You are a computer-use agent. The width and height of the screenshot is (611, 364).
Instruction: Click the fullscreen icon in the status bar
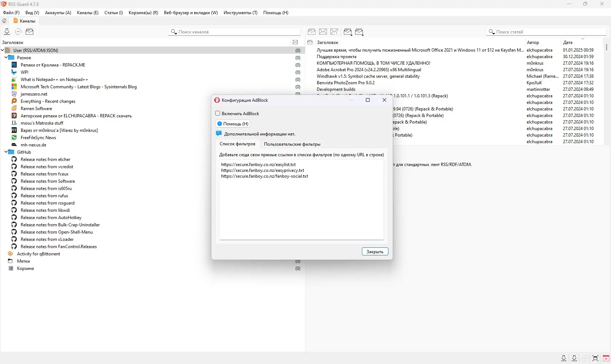click(x=595, y=358)
